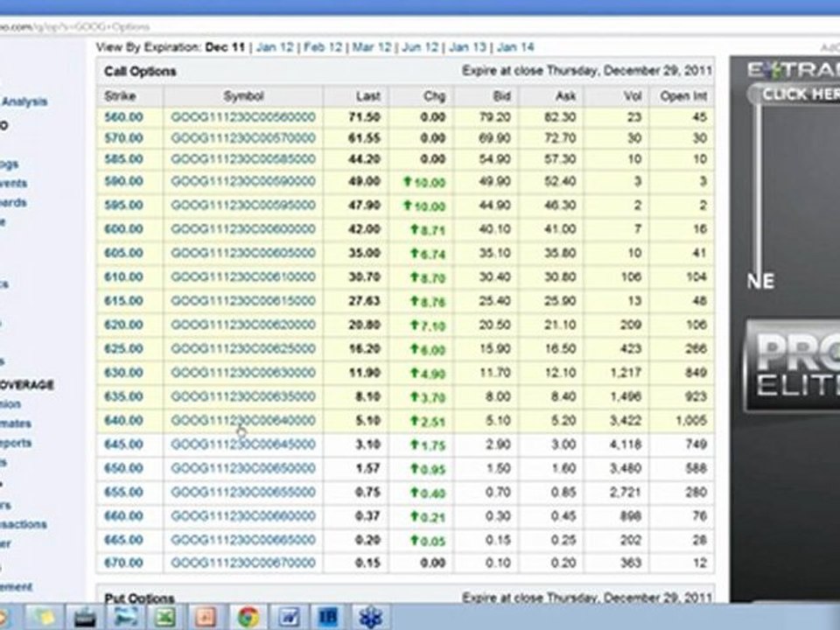Viewport: 840px width, 630px height.
Task: Open the 560.00 strike price link
Action: pos(123,116)
